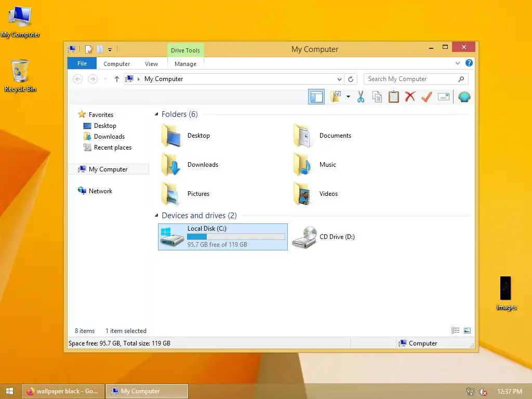Click the Drive Tools contextual tab header
This screenshot has height=399, width=532.
(x=185, y=50)
